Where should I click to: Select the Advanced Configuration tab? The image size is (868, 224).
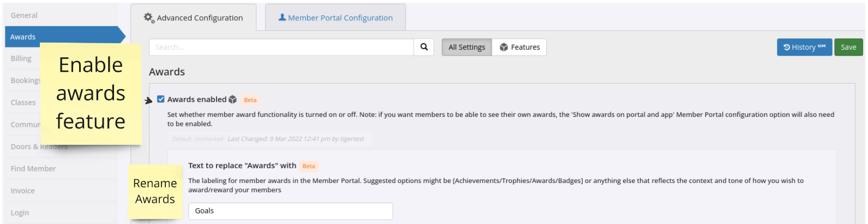pos(194,17)
